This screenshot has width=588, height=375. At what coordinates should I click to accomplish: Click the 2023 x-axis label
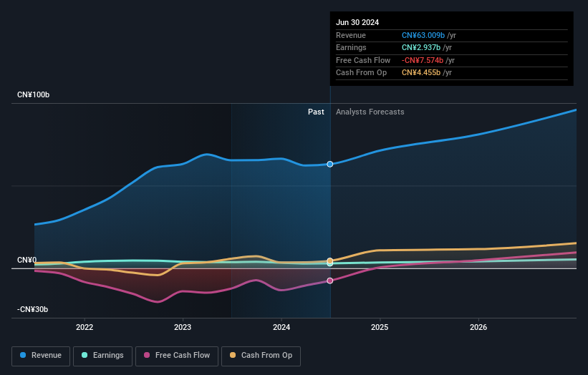coord(183,327)
